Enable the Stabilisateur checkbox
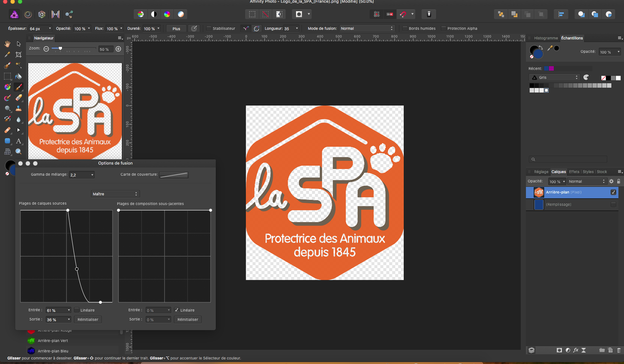This screenshot has width=624, height=364. (x=209, y=29)
